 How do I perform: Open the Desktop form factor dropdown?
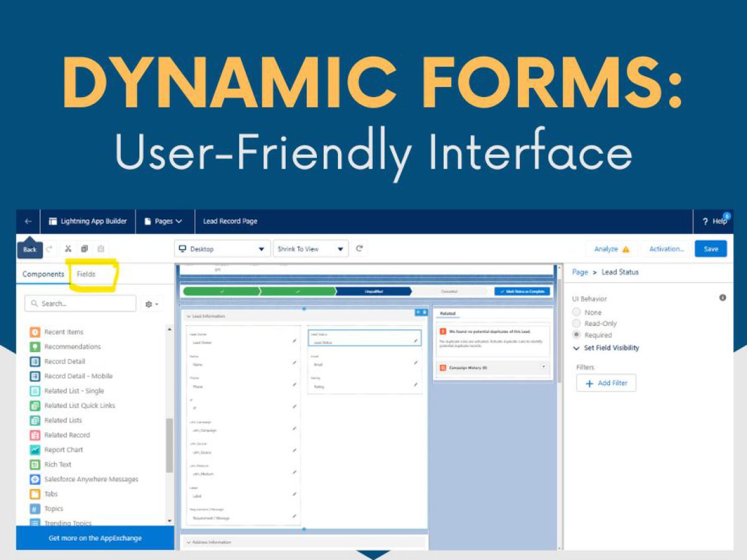222,249
